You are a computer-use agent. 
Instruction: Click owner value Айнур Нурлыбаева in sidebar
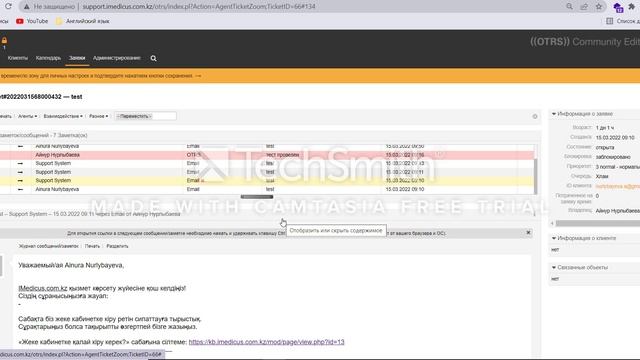(x=618, y=211)
